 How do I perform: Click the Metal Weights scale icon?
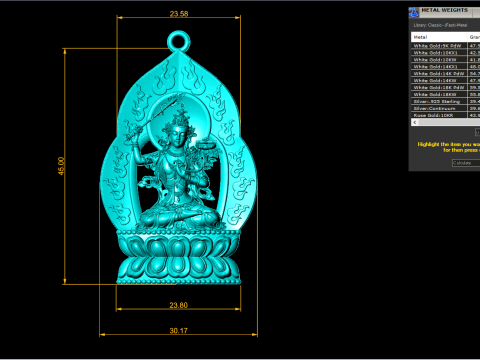point(414,12)
